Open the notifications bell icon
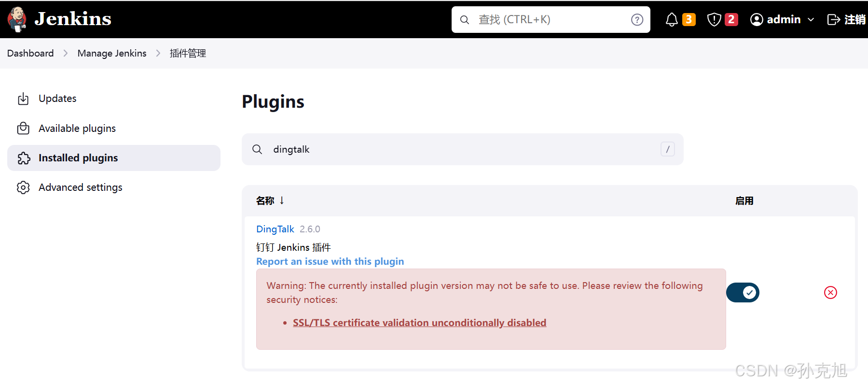The image size is (868, 385). (672, 19)
